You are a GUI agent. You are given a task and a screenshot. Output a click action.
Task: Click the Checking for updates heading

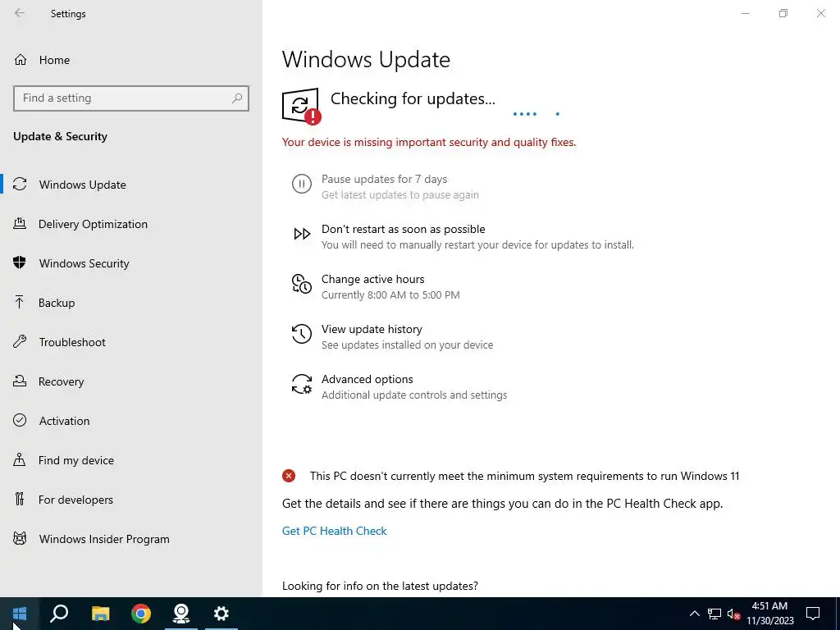pyautogui.click(x=413, y=98)
